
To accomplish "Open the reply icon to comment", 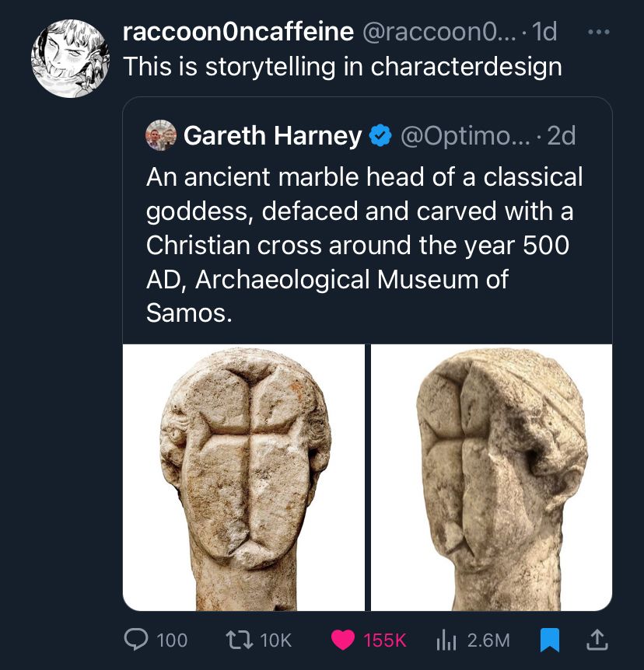I will click(x=137, y=640).
